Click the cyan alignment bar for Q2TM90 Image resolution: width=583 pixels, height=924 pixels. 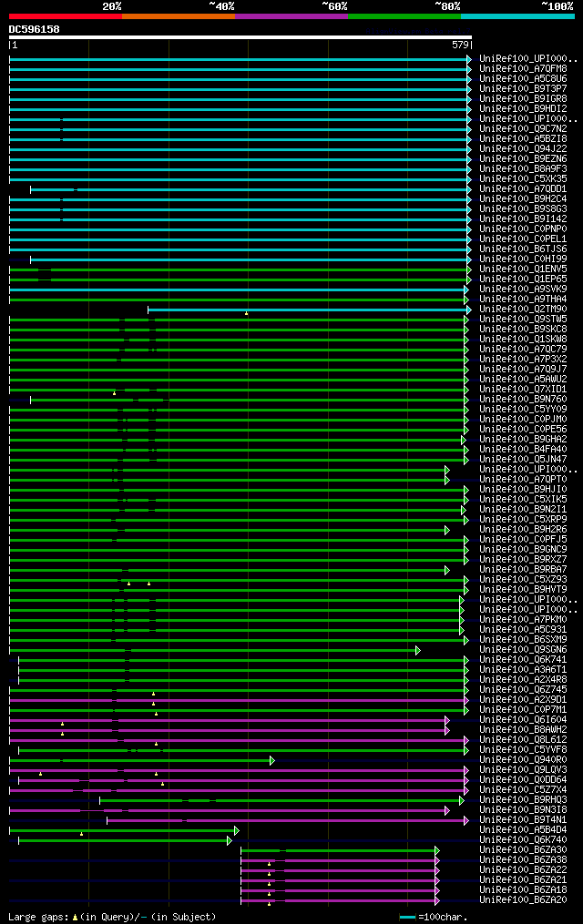pos(309,310)
